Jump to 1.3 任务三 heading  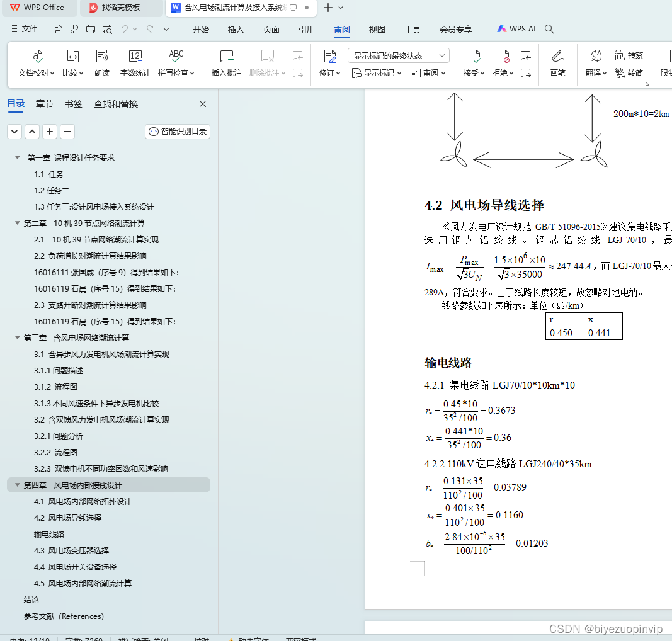tap(94, 207)
